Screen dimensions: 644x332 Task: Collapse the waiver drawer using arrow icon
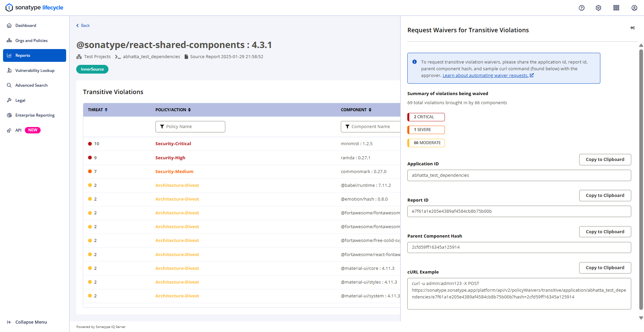[632, 28]
